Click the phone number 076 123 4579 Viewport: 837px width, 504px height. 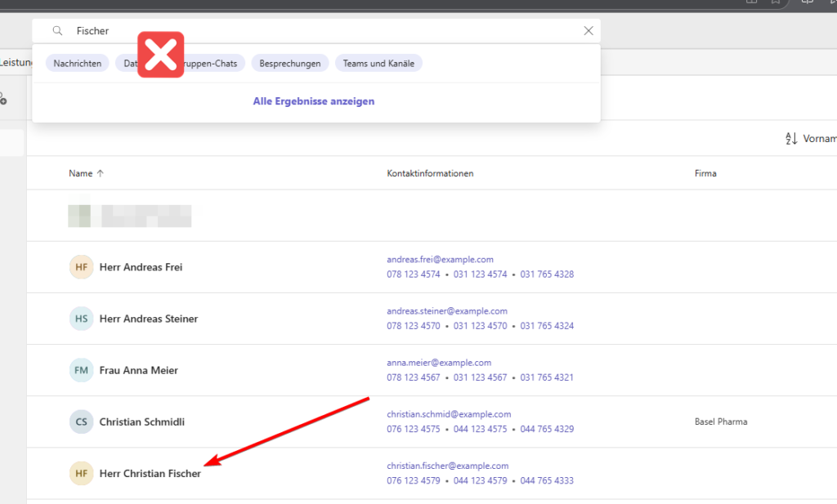[414, 480]
